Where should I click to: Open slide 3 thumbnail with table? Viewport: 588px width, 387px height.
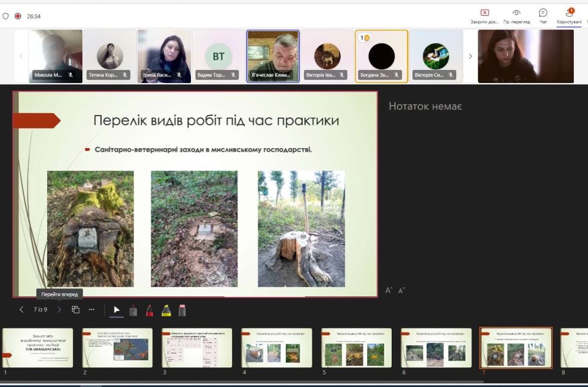point(196,348)
